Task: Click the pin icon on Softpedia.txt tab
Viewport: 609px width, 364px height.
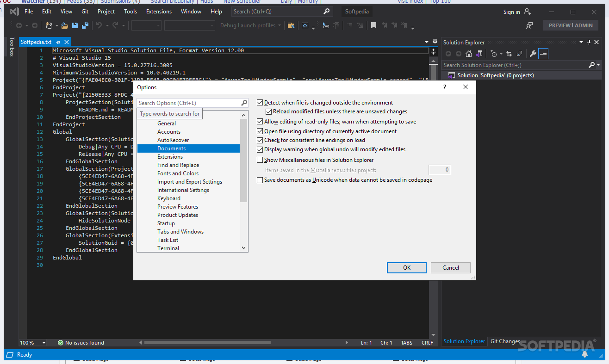Action: click(58, 42)
